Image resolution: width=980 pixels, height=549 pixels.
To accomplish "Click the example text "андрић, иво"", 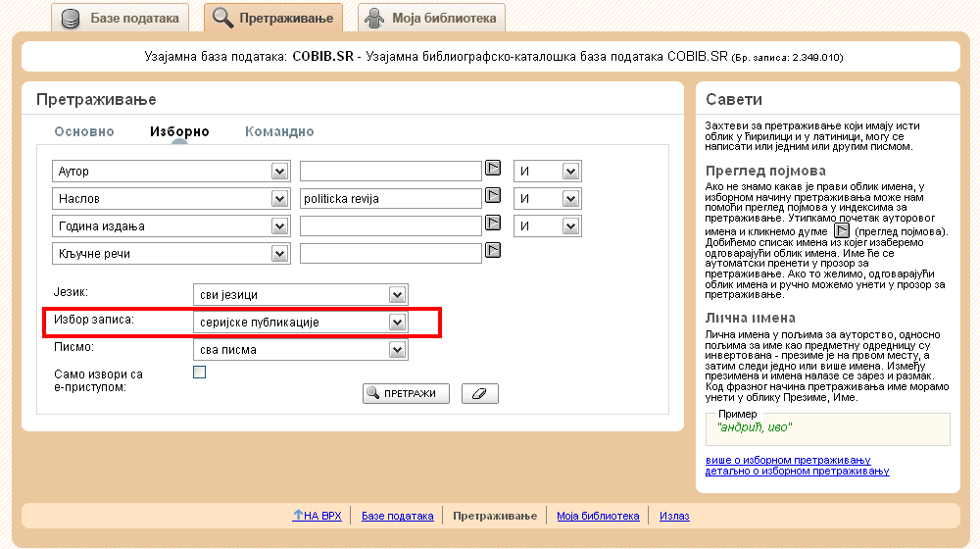I will [755, 427].
